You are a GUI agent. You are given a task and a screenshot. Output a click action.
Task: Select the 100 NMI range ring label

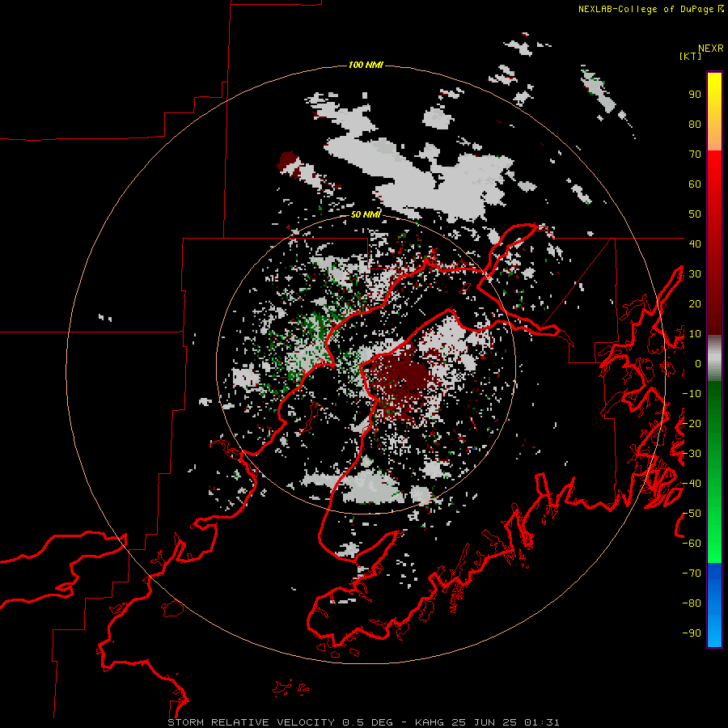(366, 65)
